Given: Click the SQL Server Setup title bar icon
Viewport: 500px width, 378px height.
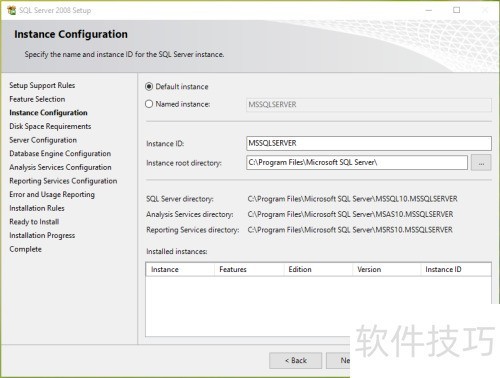Looking at the screenshot, I should (x=12, y=10).
